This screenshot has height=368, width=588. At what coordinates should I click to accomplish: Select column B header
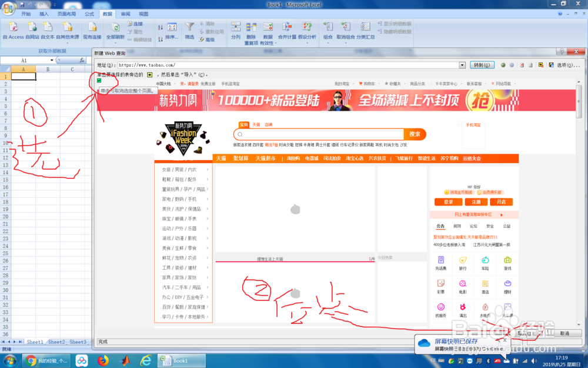pyautogui.click(x=48, y=69)
